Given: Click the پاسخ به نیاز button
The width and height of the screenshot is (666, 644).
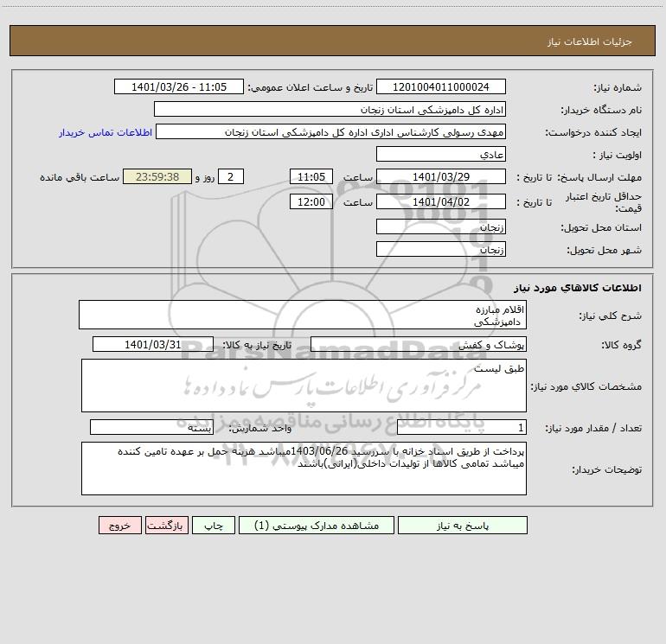Looking at the screenshot, I should (462, 525).
